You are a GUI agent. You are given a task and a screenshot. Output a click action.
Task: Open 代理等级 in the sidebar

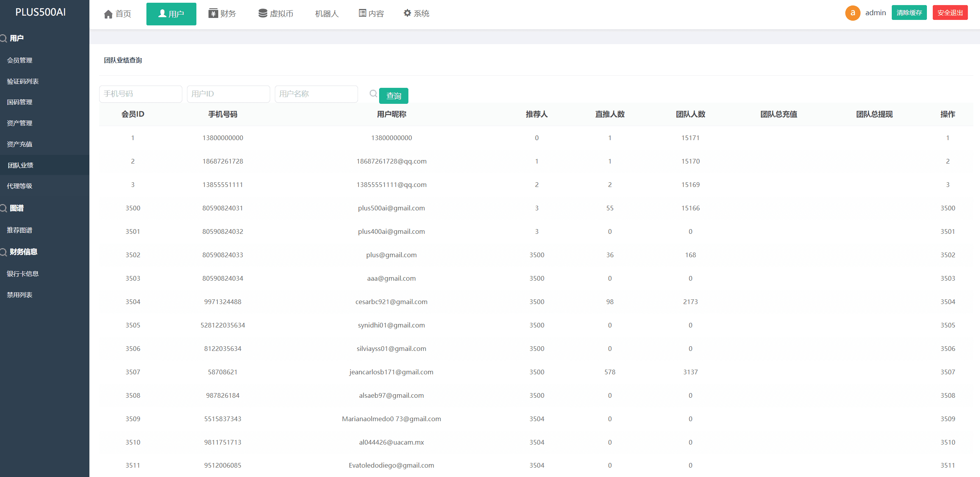coord(20,186)
